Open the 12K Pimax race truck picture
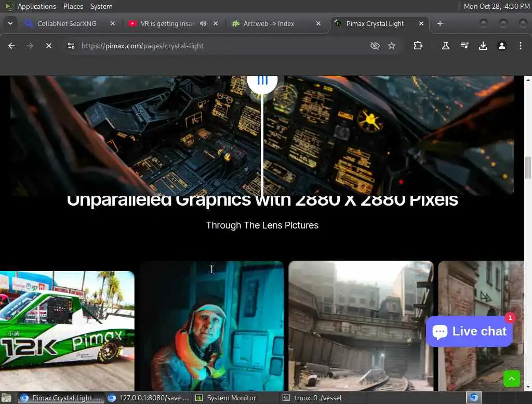 click(x=67, y=331)
